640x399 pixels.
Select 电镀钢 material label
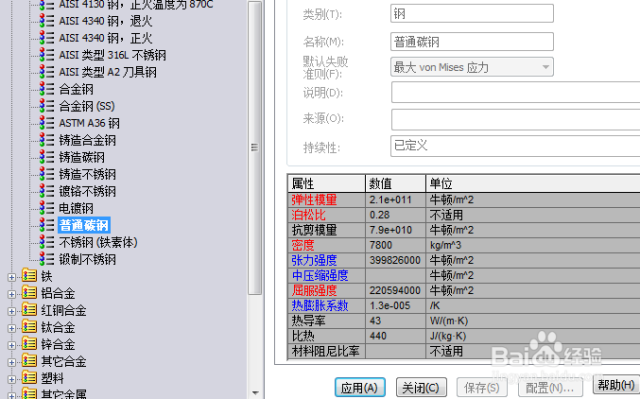tap(76, 208)
